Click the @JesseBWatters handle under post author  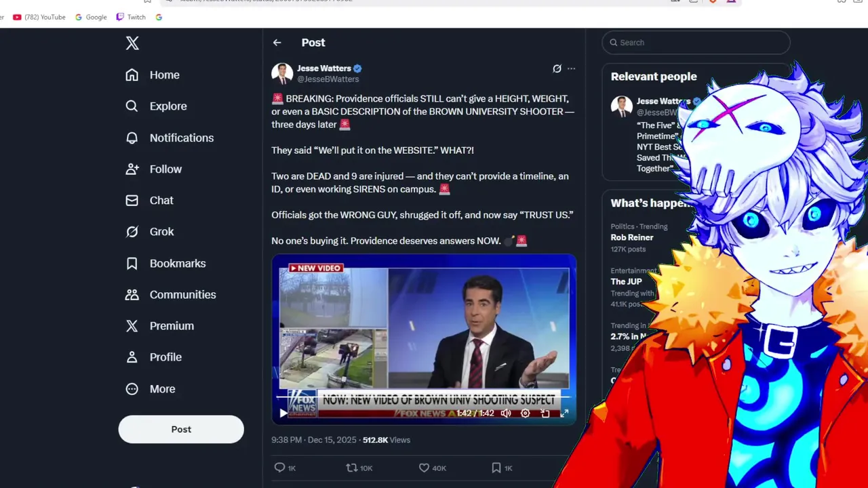click(x=328, y=79)
